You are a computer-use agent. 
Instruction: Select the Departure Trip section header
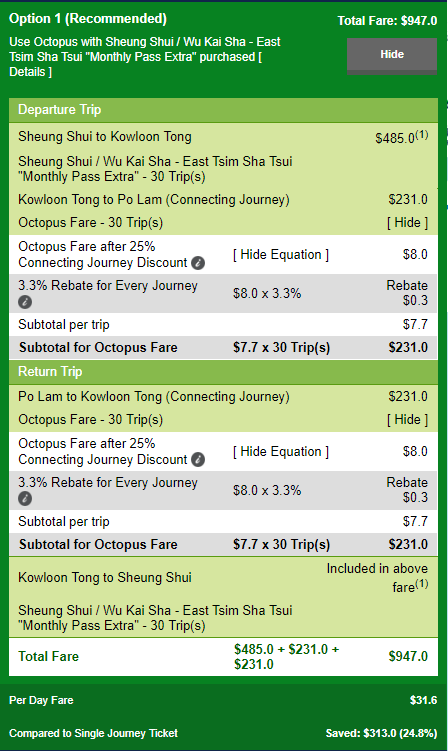223,110
